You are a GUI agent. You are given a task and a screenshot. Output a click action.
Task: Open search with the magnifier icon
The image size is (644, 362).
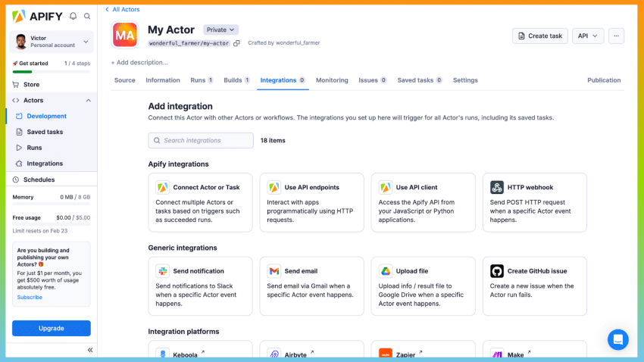(87, 17)
